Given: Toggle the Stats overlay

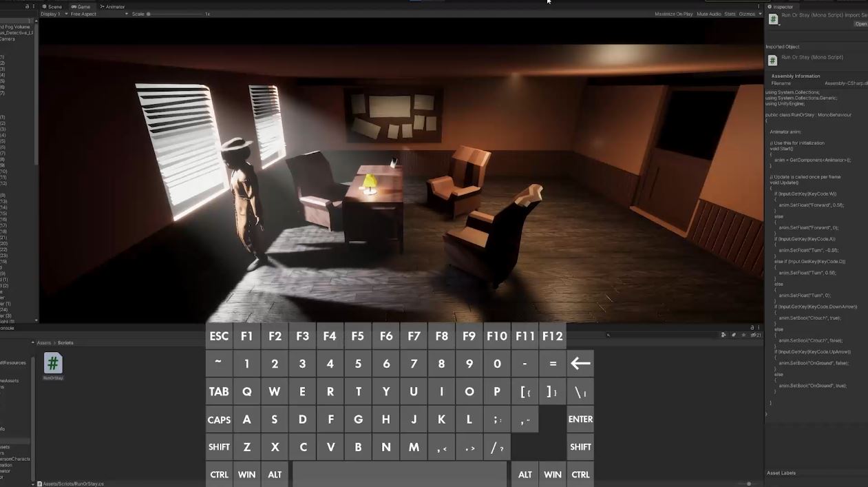Looking at the screenshot, I should point(730,14).
